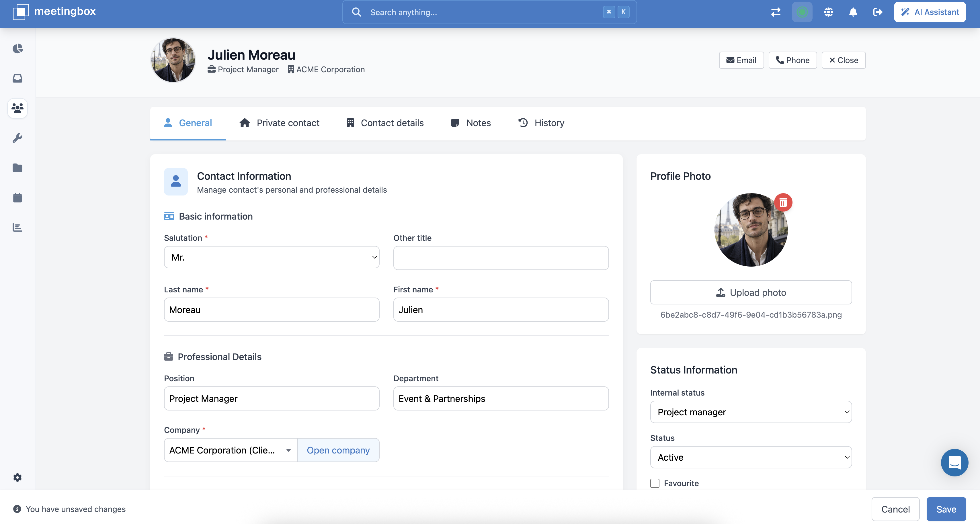
Task: Select the contacts people sidebar icon
Action: 17,108
